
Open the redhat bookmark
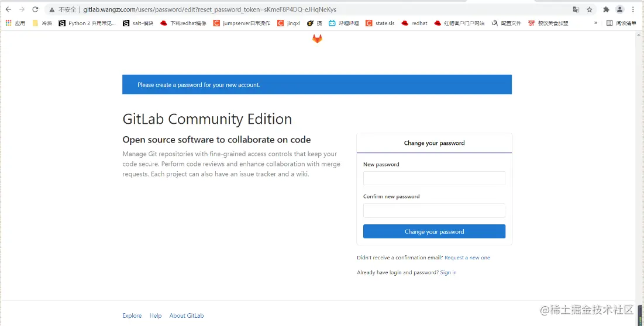(x=414, y=23)
